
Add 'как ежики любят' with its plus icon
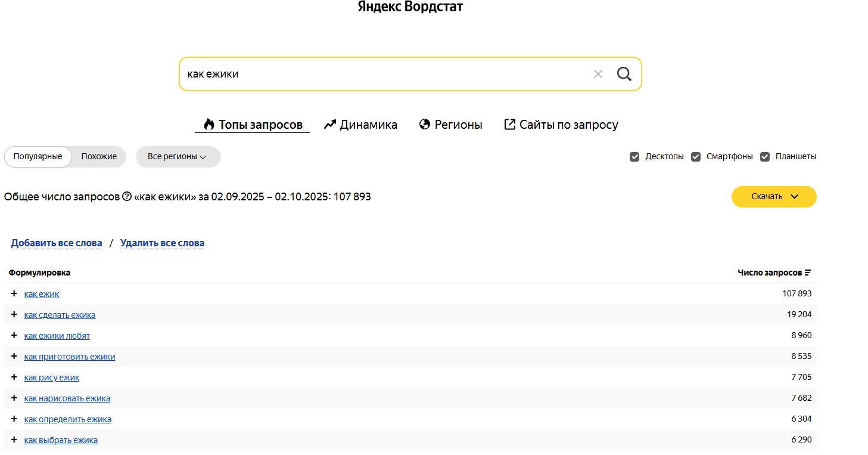[x=14, y=335]
